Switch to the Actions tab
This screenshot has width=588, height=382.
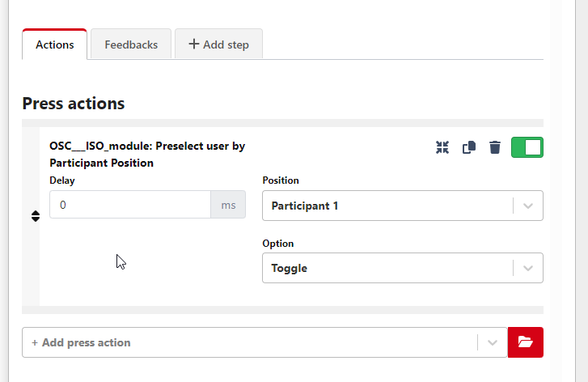point(54,45)
